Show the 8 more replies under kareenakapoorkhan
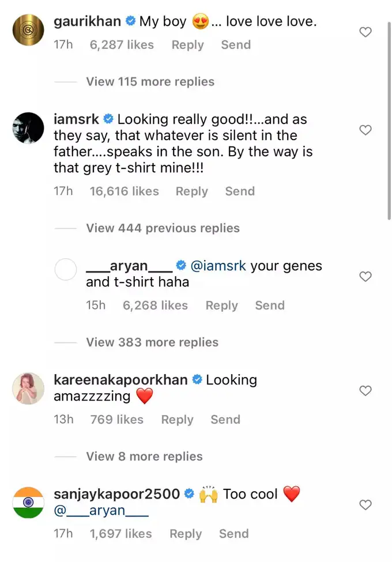 point(144,456)
